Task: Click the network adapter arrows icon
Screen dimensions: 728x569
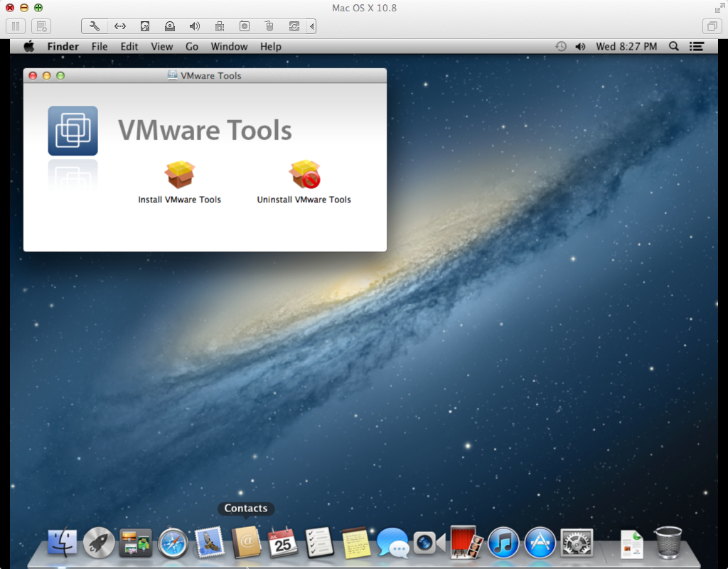Action: (119, 26)
